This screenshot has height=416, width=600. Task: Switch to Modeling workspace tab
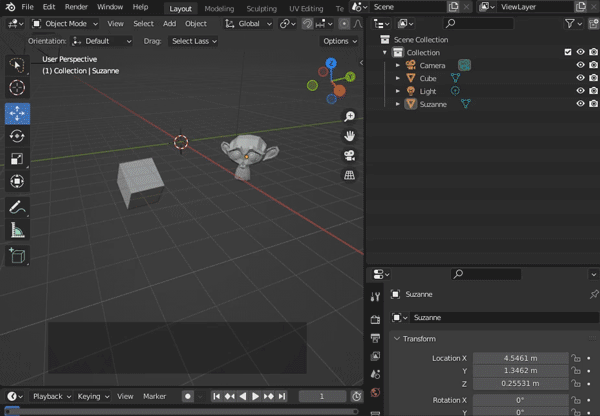pyautogui.click(x=219, y=8)
